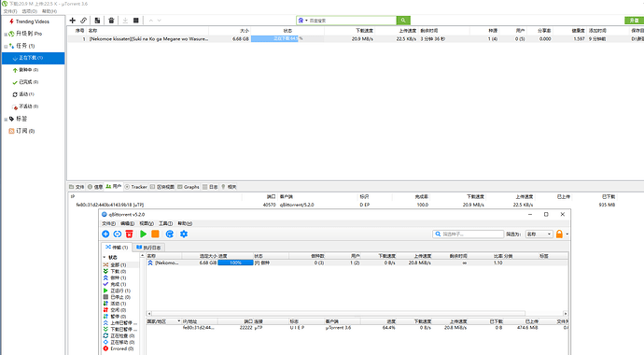
Task: Switch to the 日志 log tab in uTorrent details
Action: pos(210,187)
